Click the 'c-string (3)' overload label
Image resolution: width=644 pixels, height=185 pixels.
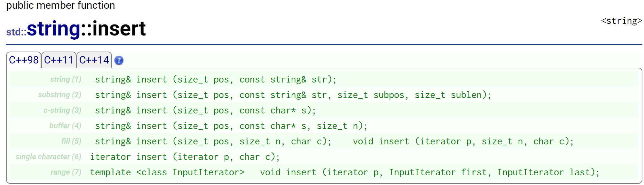[x=62, y=110]
